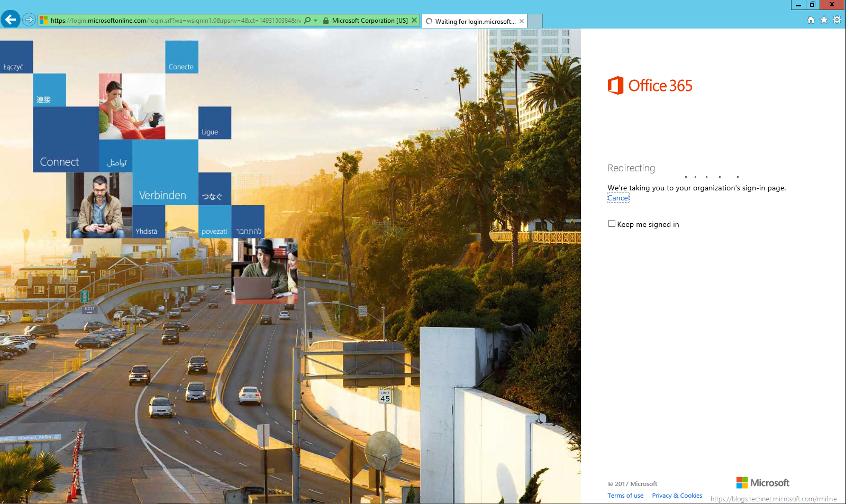Open Favorites with the star icon
846x504 pixels.
[x=824, y=20]
